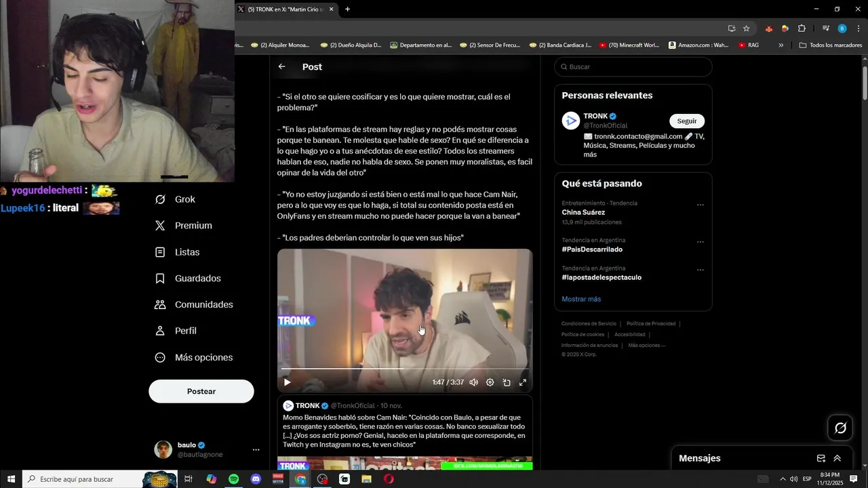The height and width of the screenshot is (488, 868).
Task: Open Amazon.com bookmark
Action: pos(698,45)
